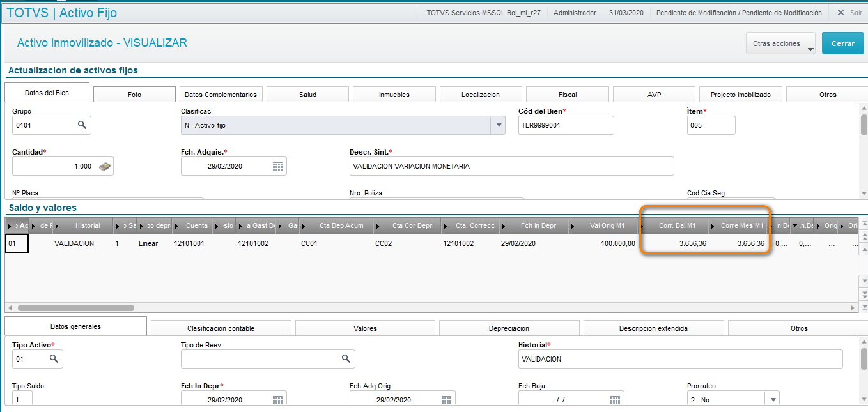Click the bottom form vertical scrollbar thumb

point(864,359)
